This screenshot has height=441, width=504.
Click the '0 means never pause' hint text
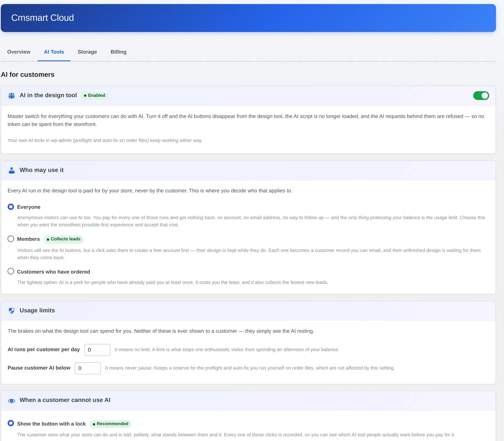[250, 368]
